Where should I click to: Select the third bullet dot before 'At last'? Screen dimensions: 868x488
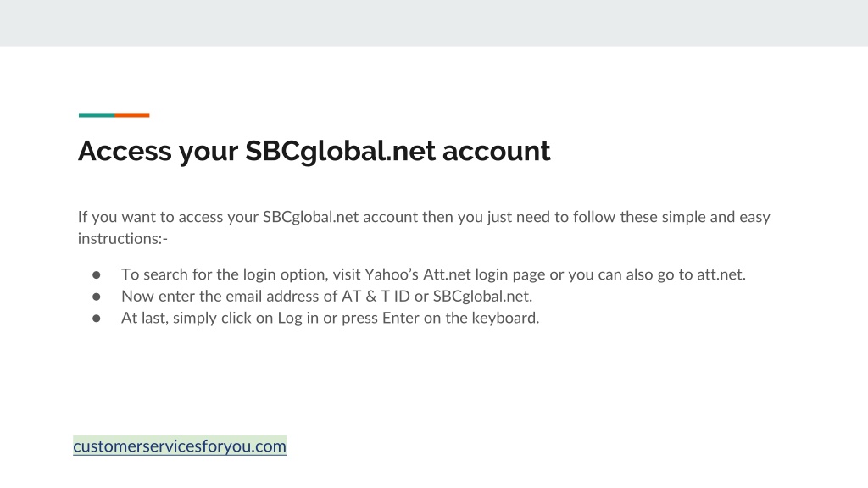[x=97, y=319]
